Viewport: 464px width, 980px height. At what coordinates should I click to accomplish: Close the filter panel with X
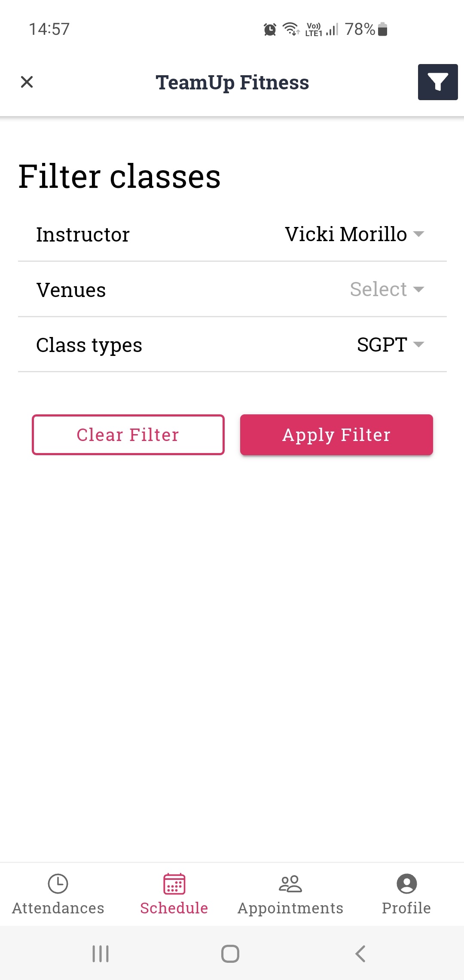(27, 82)
